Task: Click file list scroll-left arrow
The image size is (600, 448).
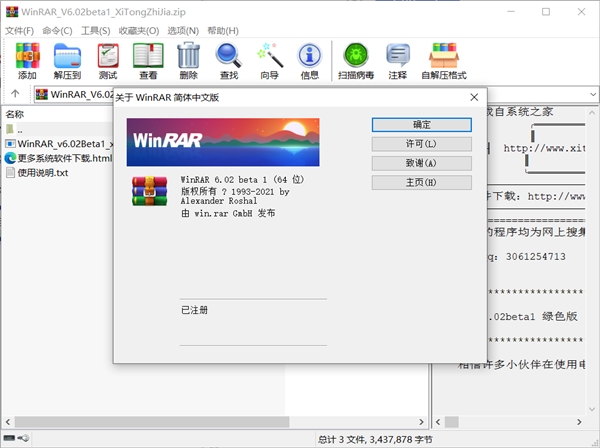Action: 8,422
